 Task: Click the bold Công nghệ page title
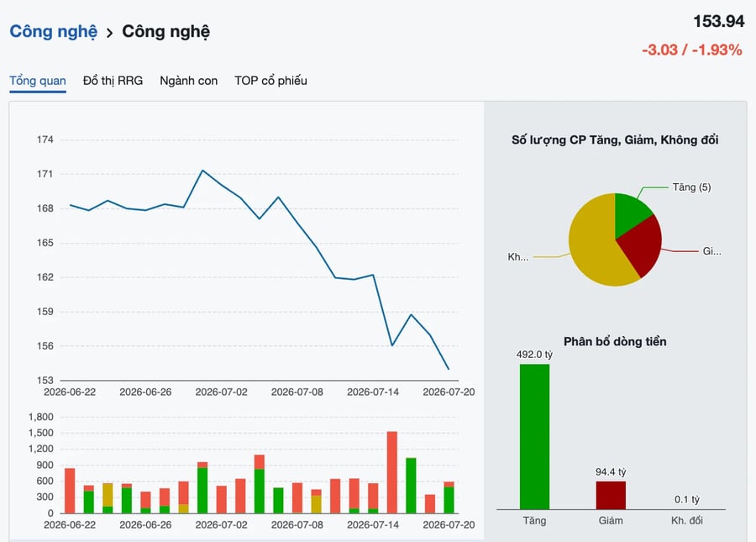pos(165,32)
